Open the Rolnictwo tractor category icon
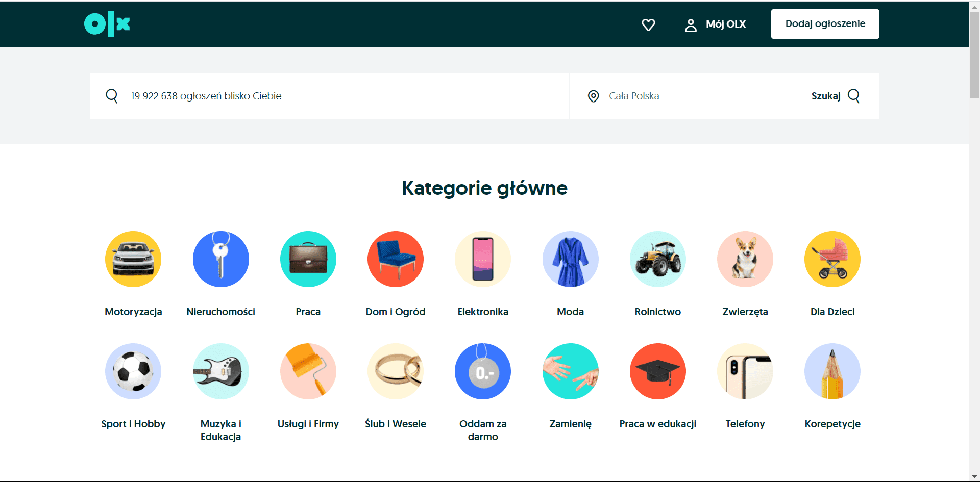 tap(658, 259)
